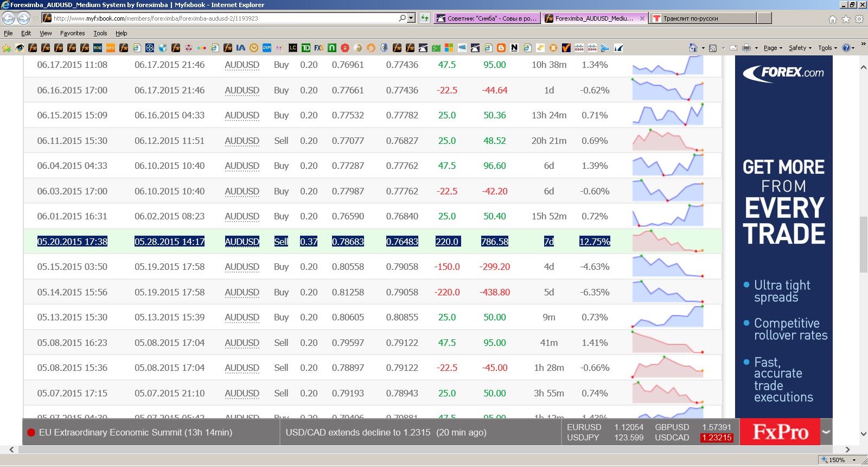Switch to the Транслит по-русски tab
Screen dimensions: 868x467
[x=703, y=18]
